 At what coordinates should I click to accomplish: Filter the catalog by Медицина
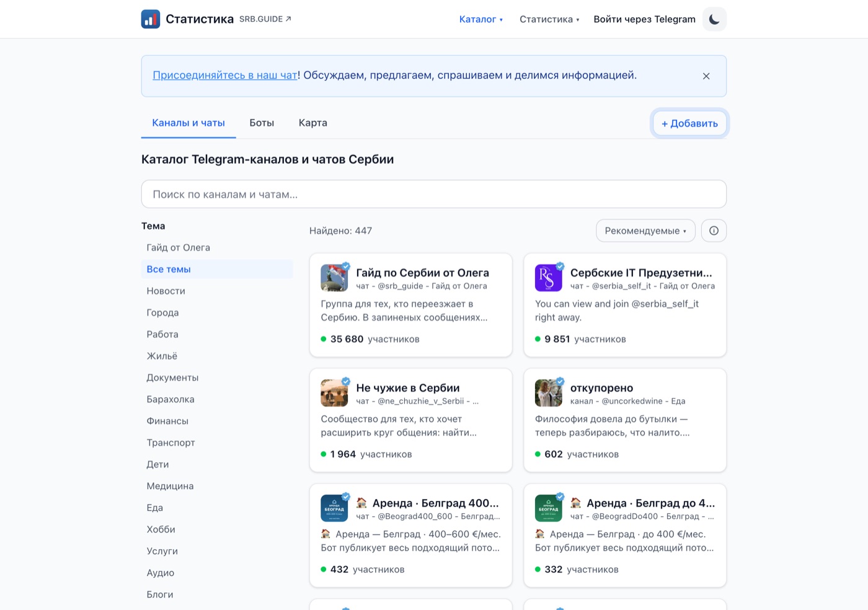tap(217, 486)
